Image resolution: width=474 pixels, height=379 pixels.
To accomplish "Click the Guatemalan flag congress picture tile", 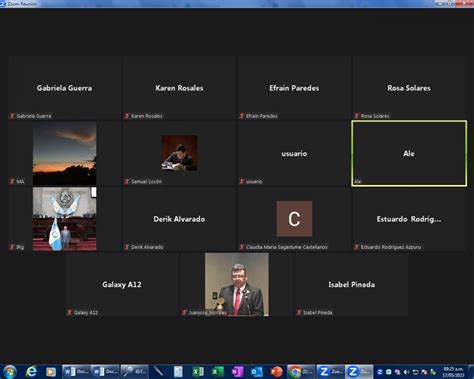I will (x=64, y=219).
